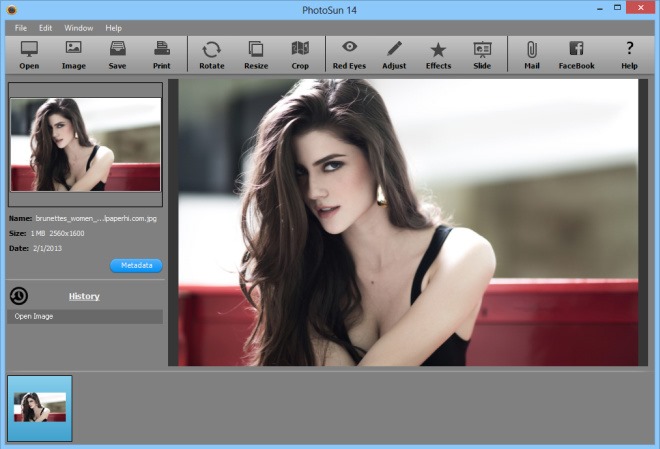Print the photo with Print icon

coord(161,54)
